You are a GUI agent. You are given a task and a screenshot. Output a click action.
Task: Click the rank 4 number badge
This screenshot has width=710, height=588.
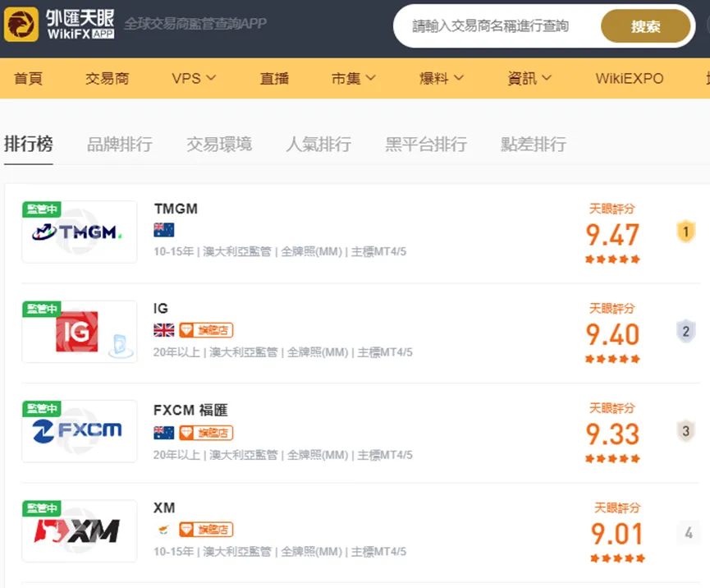(689, 533)
